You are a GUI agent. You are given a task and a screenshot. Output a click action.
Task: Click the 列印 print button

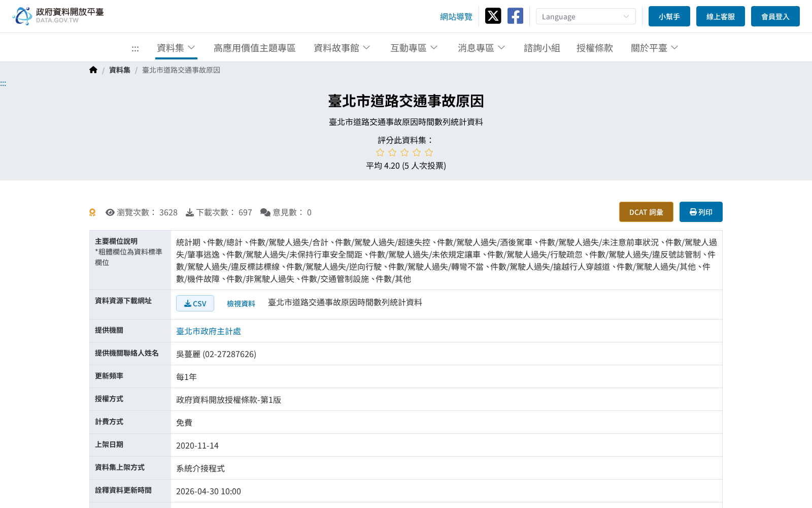[x=701, y=212]
